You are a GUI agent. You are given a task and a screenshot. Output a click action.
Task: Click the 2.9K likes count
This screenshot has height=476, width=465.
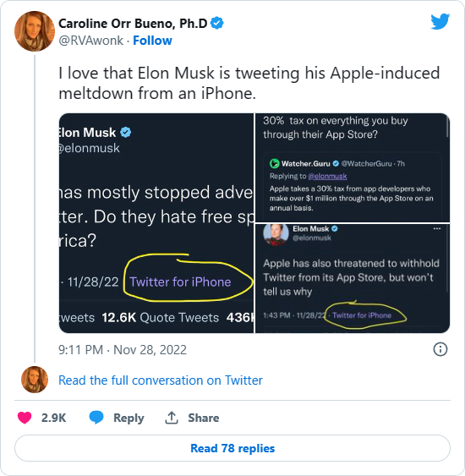tap(54, 418)
